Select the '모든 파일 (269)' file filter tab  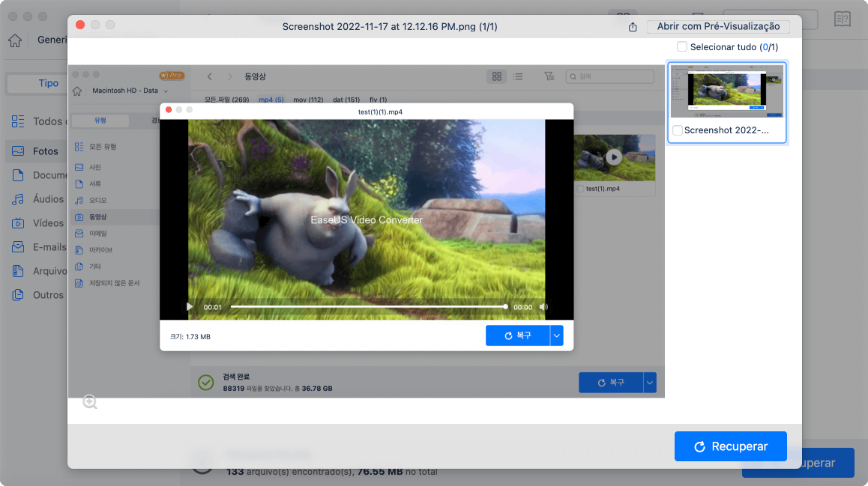(x=227, y=100)
